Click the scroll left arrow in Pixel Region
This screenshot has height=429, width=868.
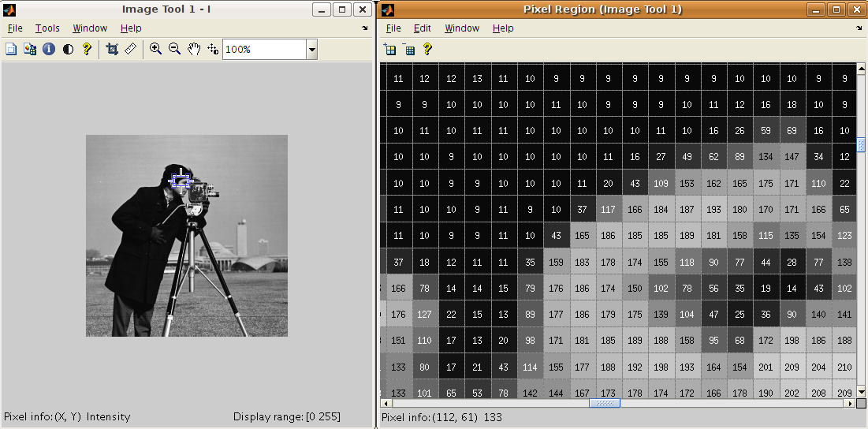(x=385, y=404)
